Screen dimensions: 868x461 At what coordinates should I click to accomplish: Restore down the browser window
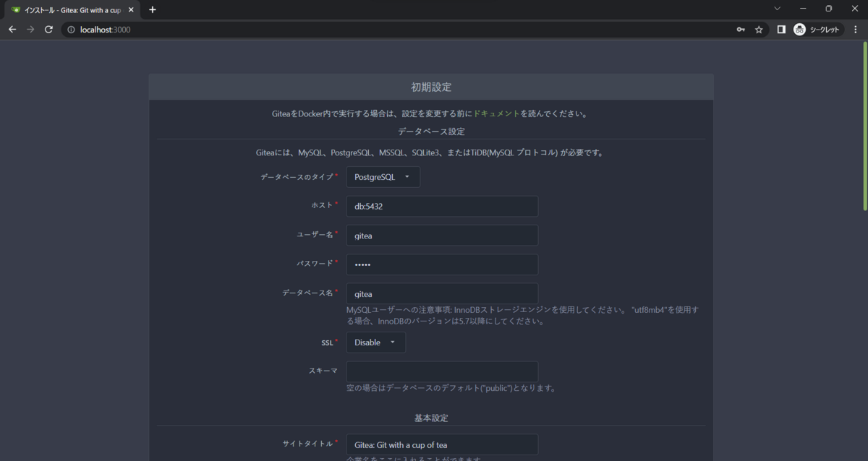coord(829,9)
